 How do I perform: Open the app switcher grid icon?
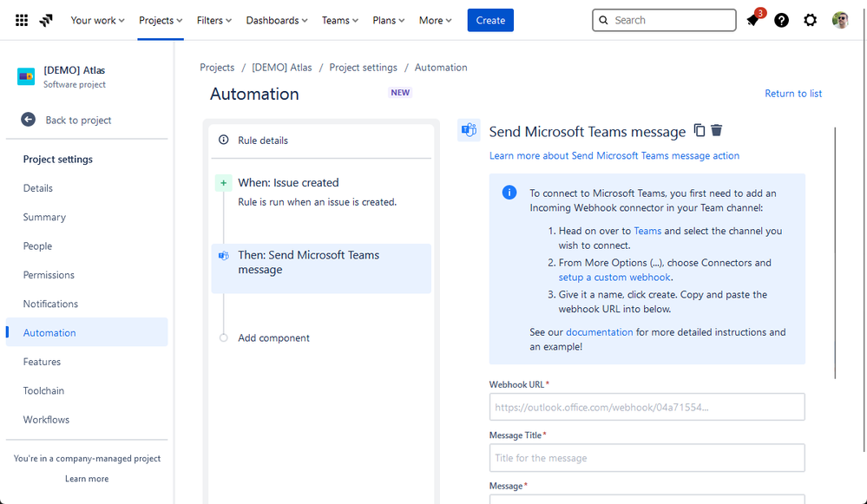tap(22, 20)
